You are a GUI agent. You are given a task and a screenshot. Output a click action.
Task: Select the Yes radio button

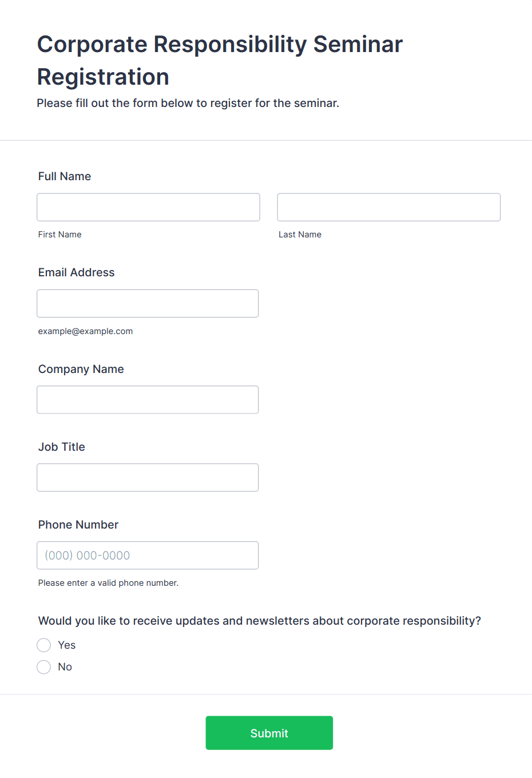click(x=44, y=645)
